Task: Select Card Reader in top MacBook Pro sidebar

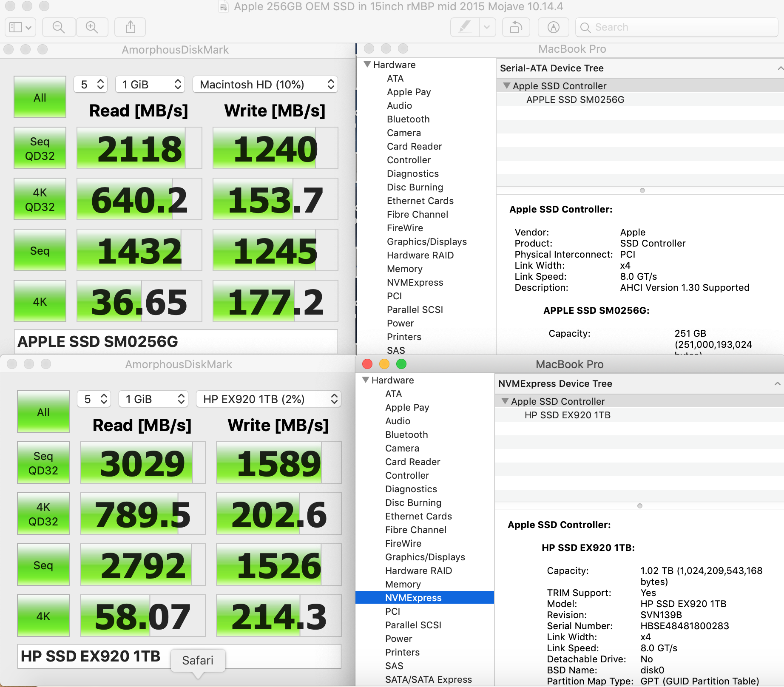Action: coord(414,146)
